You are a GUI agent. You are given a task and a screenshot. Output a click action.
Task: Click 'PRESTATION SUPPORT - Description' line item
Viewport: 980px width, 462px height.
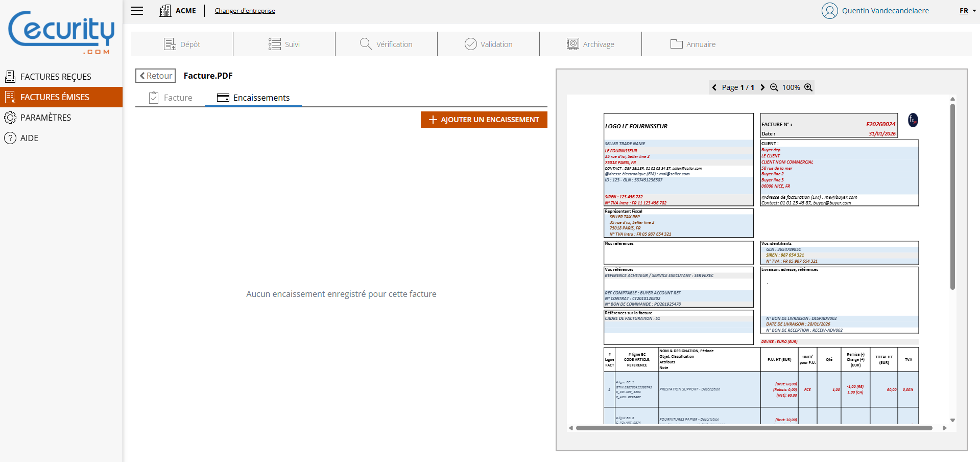tap(690, 389)
